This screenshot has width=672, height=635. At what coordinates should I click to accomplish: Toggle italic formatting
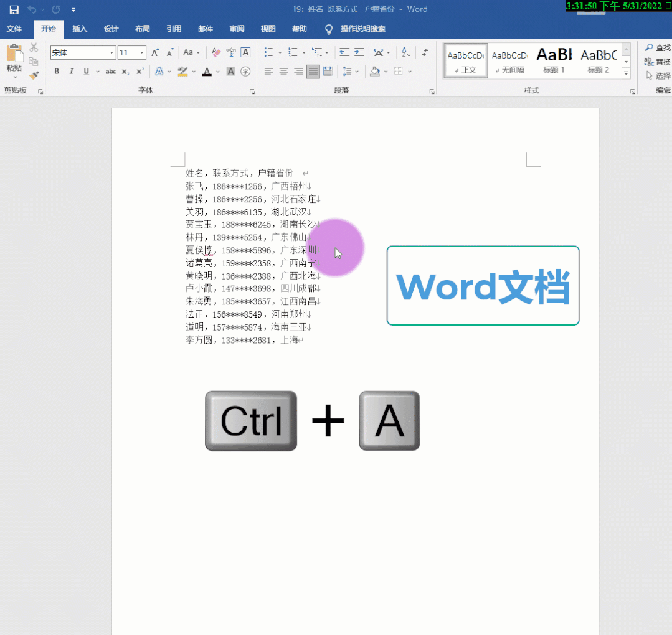[x=72, y=72]
